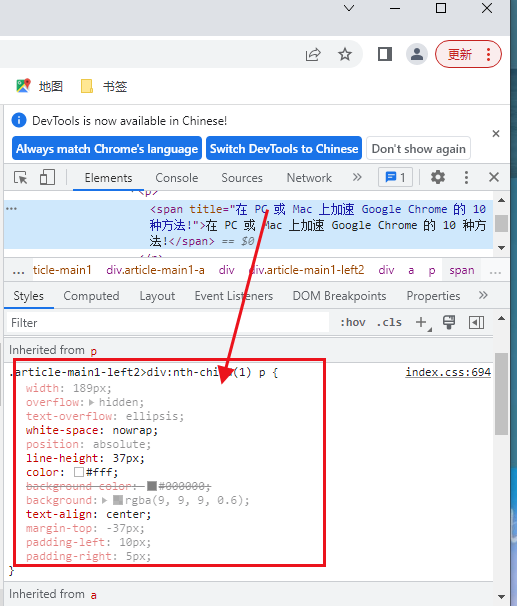
Task: Click Always match Chrome's language
Action: [107, 148]
